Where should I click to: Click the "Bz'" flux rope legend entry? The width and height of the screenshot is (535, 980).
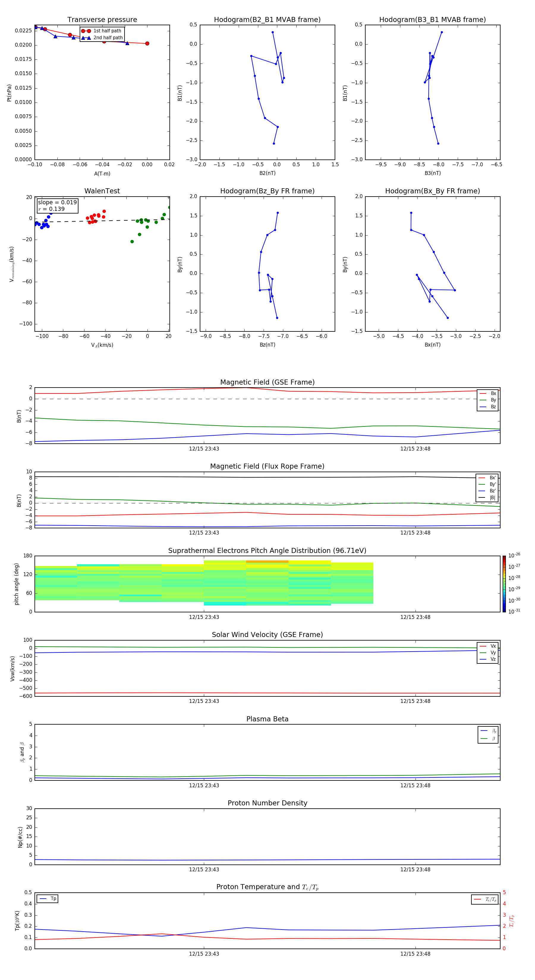[487, 491]
